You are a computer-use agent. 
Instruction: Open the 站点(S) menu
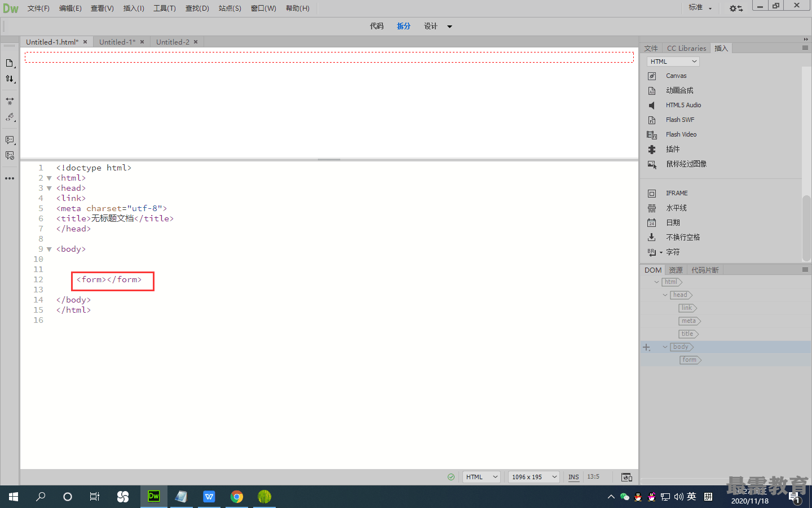tap(230, 8)
